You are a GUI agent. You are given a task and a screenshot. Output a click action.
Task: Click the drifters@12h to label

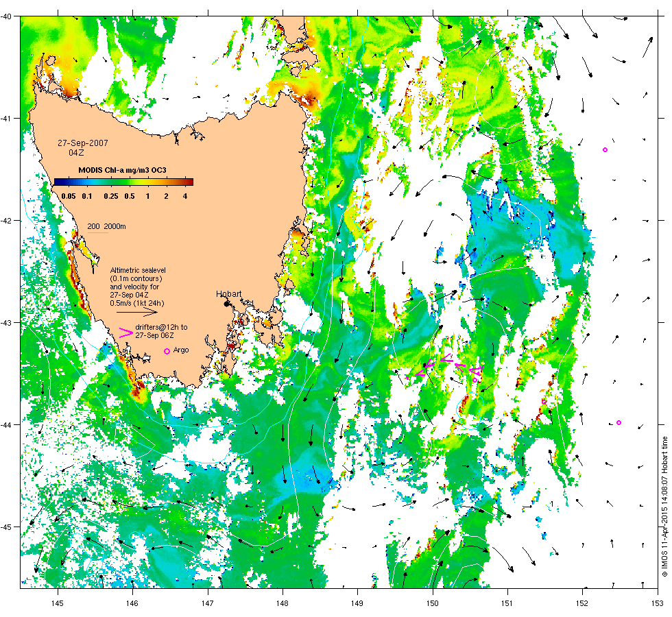coord(162,327)
